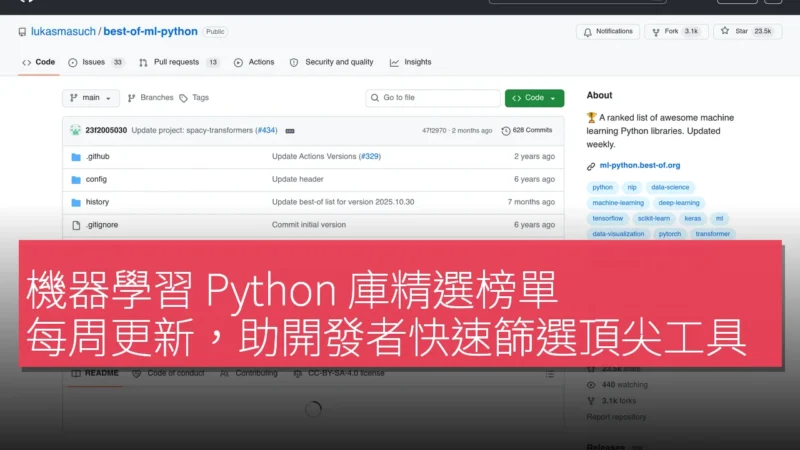View Branches list
Screen dimensions: 800x450
click(151, 98)
